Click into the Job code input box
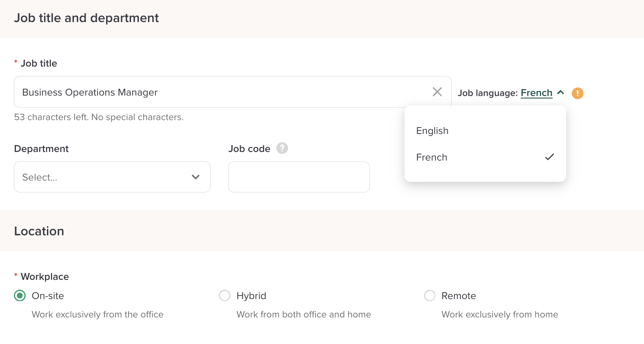Screen dimensions: 644x344 299,177
